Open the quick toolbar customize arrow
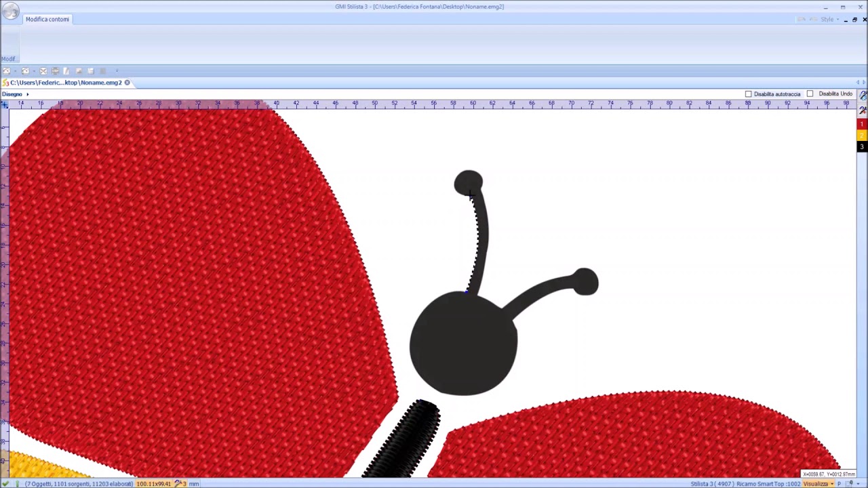This screenshot has height=488, width=868. 117,71
